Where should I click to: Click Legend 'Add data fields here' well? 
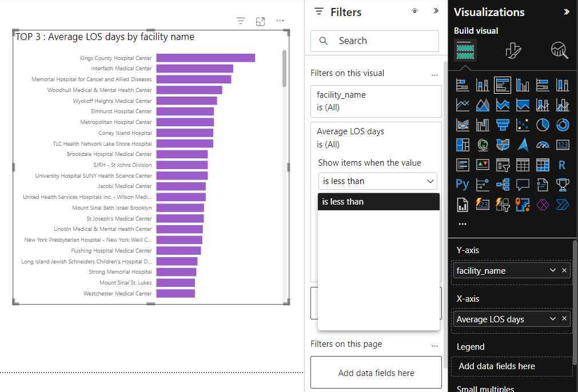(x=512, y=366)
